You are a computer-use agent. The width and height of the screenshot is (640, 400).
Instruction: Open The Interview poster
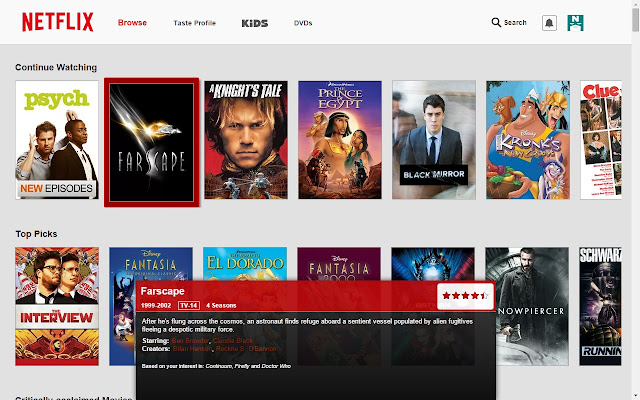(57, 306)
